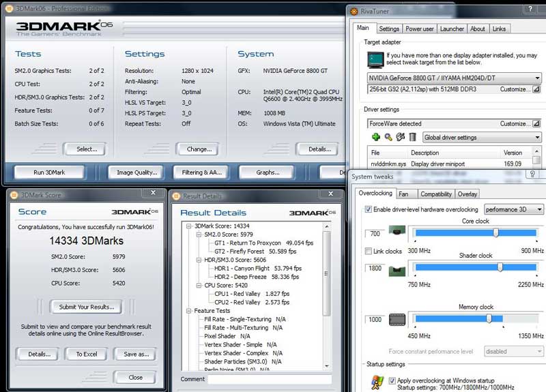The width and height of the screenshot is (546, 392).
Task: Click Details... in 3DMark Score window
Action: [39, 354]
